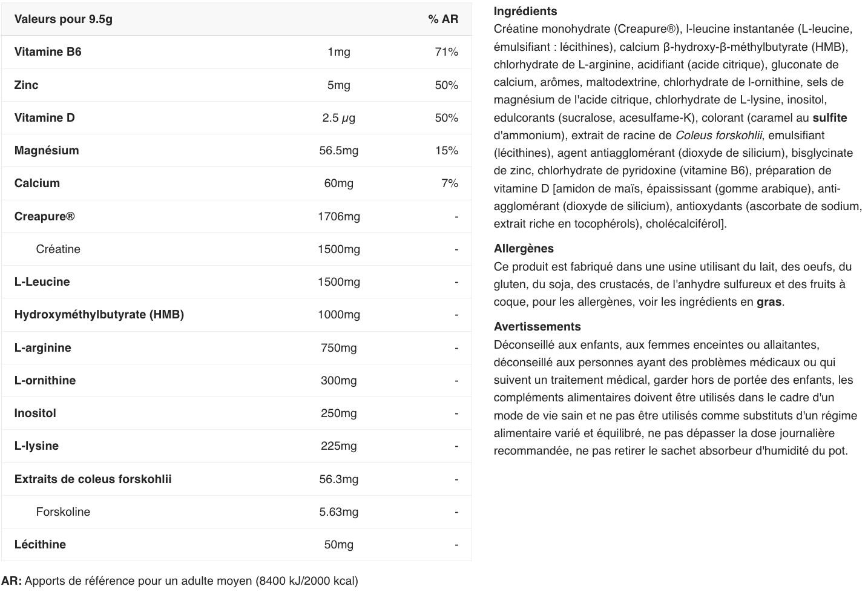Click the Ingrédients section heading
This screenshot has width=868, height=592.
(x=525, y=12)
